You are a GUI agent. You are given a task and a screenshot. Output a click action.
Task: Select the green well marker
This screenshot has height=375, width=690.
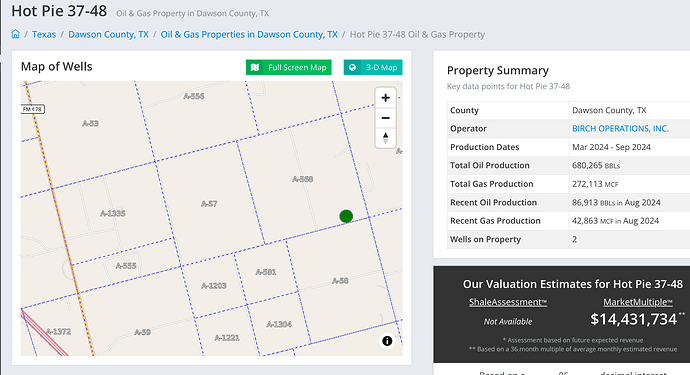point(346,216)
